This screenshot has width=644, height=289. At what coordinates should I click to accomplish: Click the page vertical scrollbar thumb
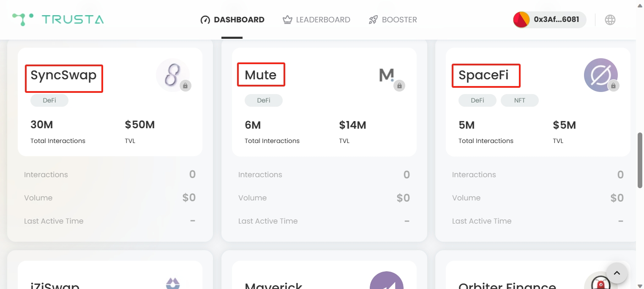(640, 160)
